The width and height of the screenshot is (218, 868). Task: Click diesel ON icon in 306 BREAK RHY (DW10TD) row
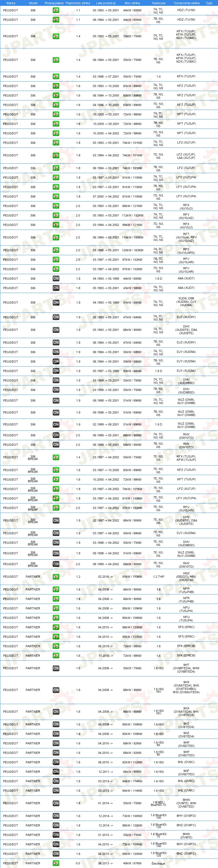56,564
